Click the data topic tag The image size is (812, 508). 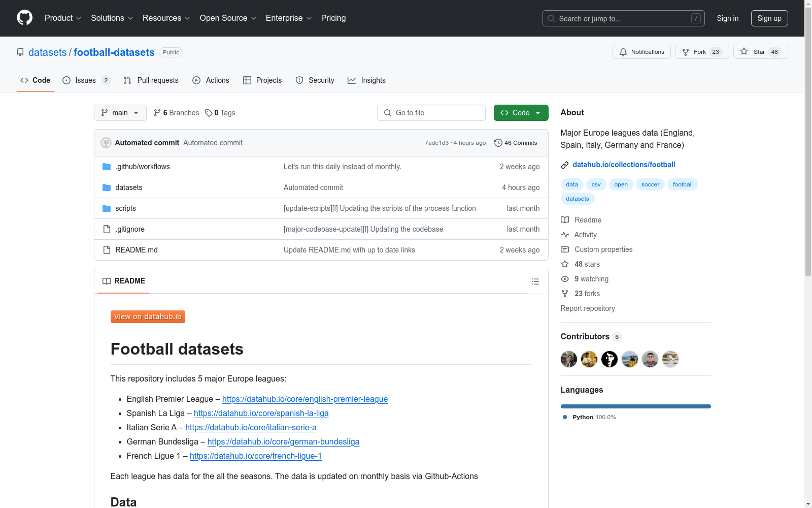tap(572, 184)
